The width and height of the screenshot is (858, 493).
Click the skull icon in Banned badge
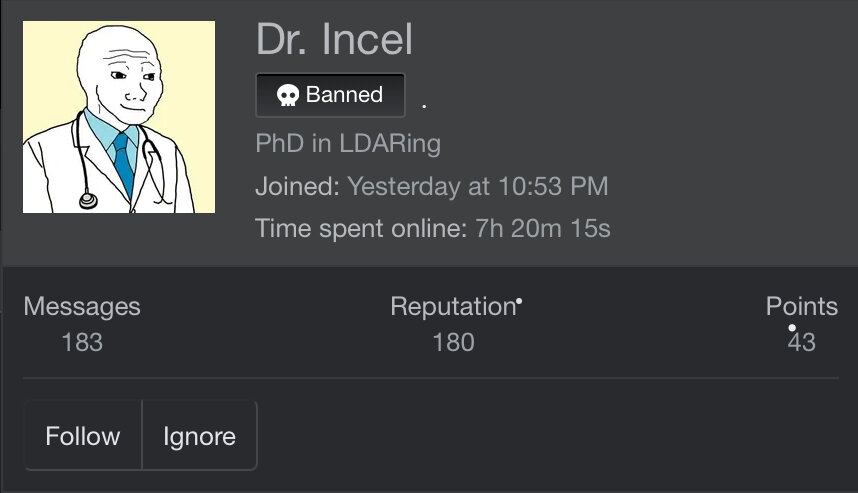288,96
